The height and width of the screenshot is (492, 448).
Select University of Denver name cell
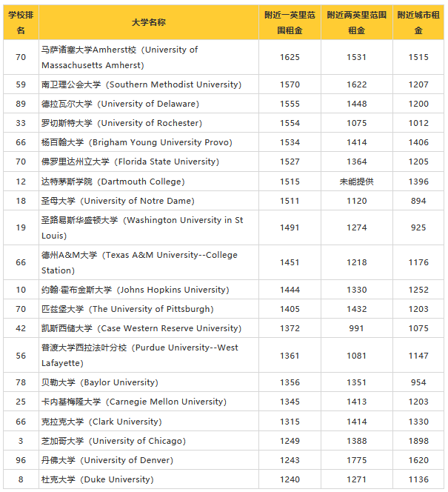point(149,460)
